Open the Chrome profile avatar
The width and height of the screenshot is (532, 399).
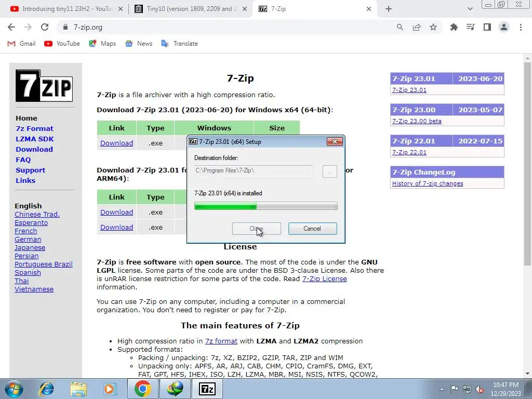[x=504, y=27]
